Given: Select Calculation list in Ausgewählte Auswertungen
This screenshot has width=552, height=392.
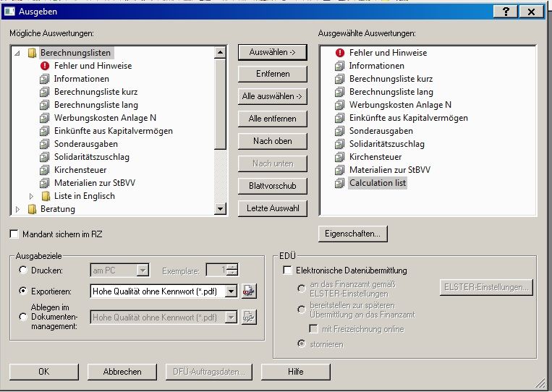Looking at the screenshot, I should click(x=378, y=183).
